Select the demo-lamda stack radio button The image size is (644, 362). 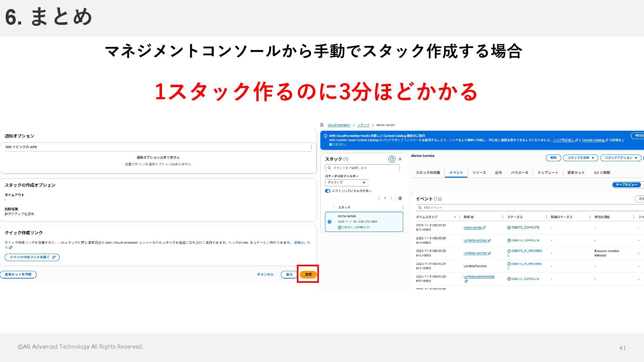(x=329, y=222)
